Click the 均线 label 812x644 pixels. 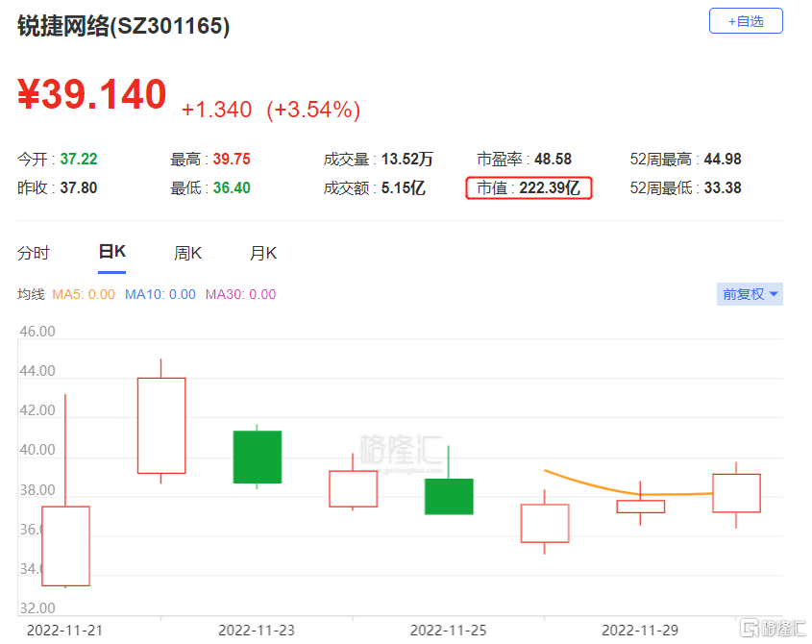coord(31,295)
